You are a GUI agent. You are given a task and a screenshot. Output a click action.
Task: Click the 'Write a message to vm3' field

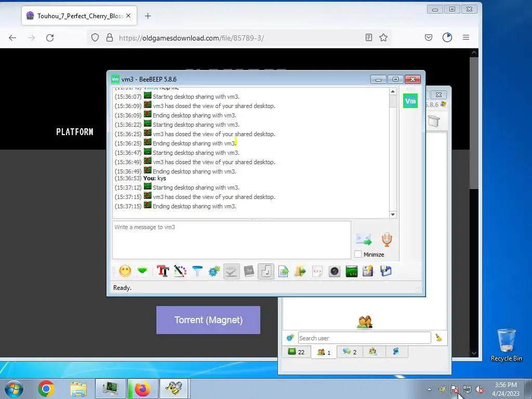(231, 240)
